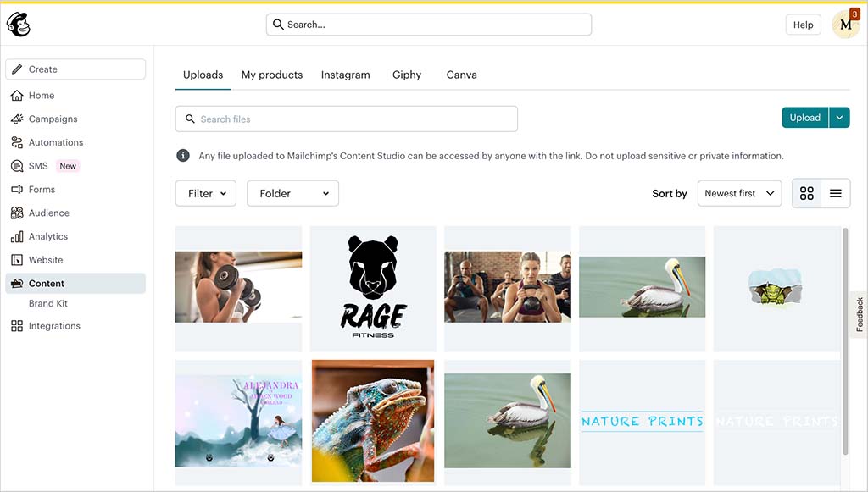Image resolution: width=868 pixels, height=492 pixels.
Task: Switch to the Instagram tab
Action: pos(346,75)
